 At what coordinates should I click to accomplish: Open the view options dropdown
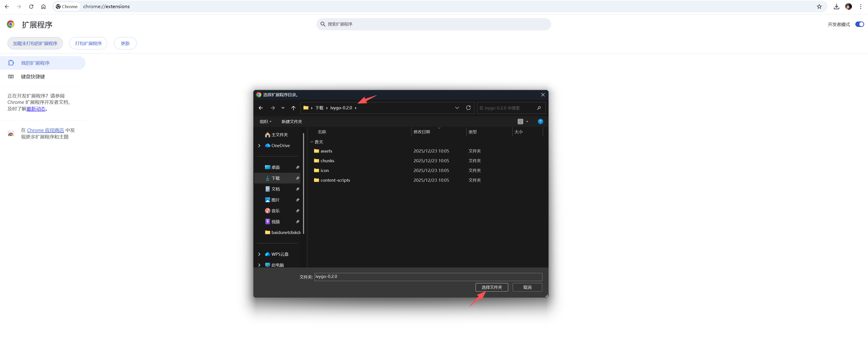[527, 122]
